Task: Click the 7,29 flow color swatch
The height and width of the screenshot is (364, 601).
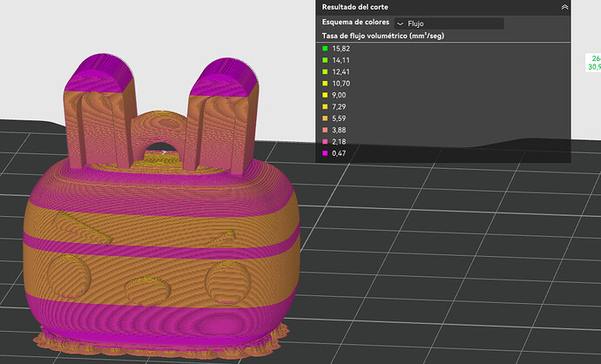Action: pos(325,106)
